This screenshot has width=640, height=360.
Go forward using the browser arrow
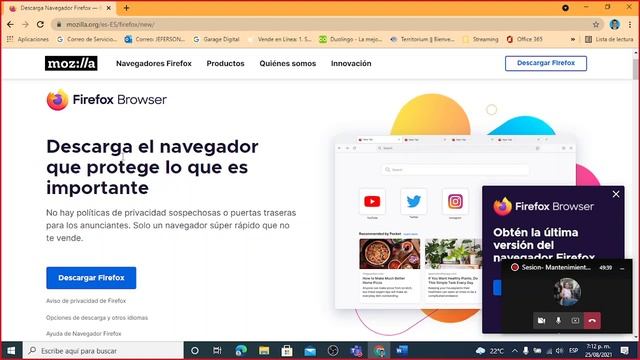pos(25,24)
